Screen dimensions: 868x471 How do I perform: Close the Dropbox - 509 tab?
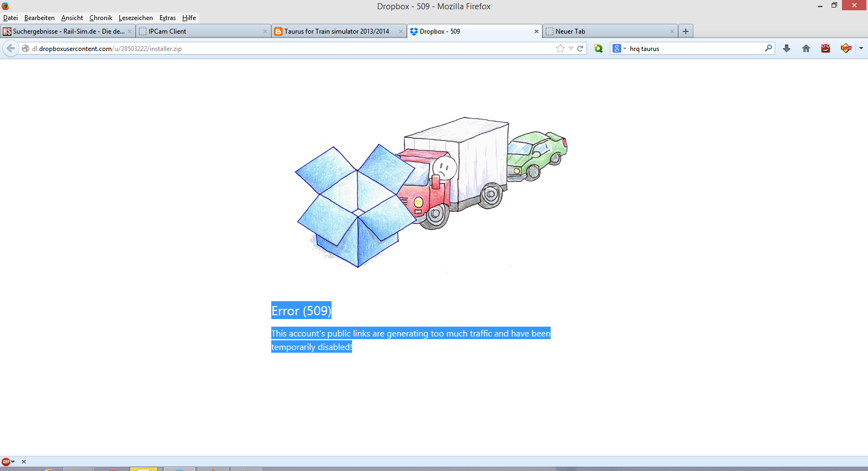(537, 31)
